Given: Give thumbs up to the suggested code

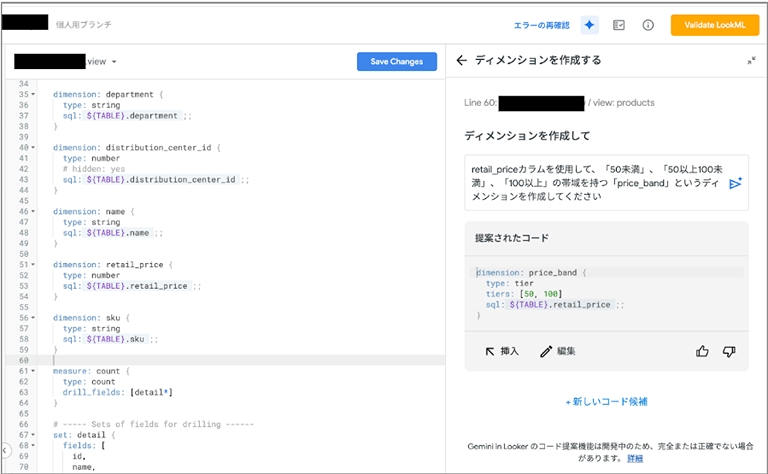Looking at the screenshot, I should pyautogui.click(x=703, y=351).
